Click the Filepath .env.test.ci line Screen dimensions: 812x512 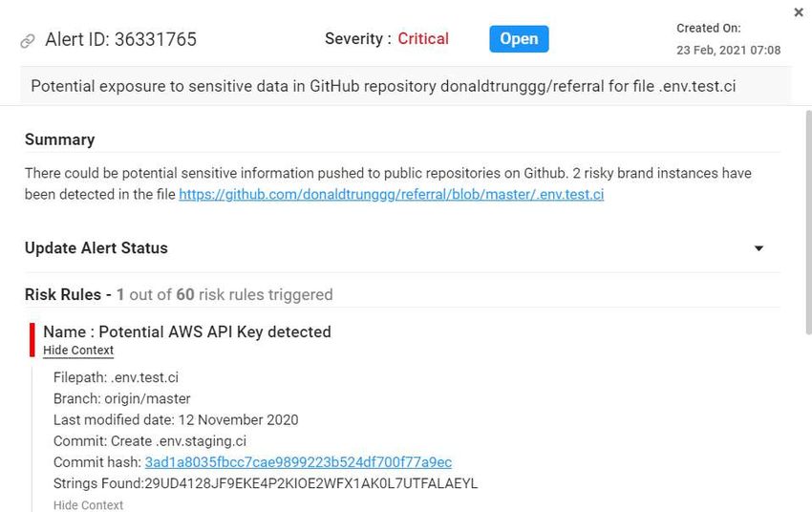(x=116, y=377)
